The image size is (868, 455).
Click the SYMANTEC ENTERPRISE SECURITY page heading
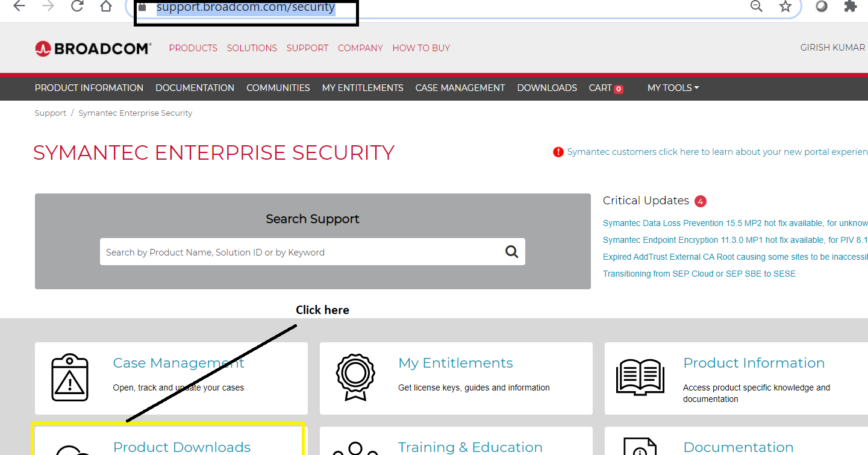click(214, 153)
